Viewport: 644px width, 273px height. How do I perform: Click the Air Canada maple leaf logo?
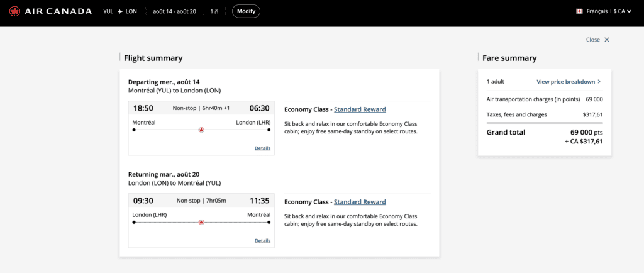click(15, 11)
